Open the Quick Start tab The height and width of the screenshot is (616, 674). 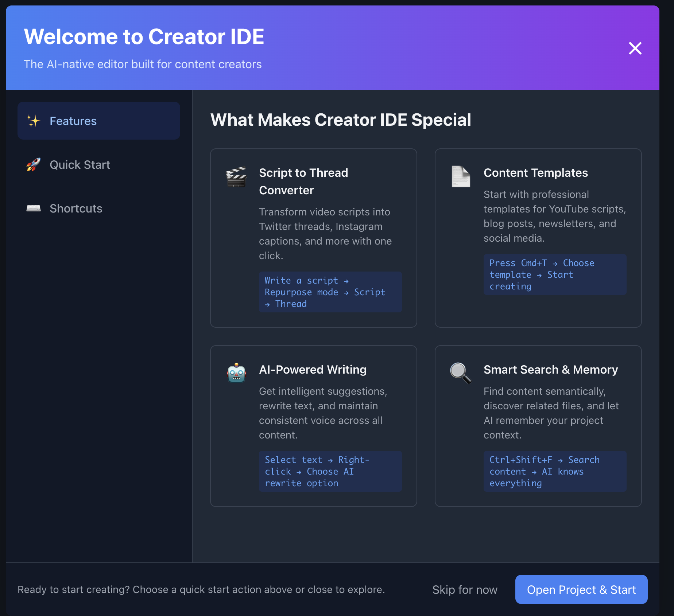pos(99,164)
